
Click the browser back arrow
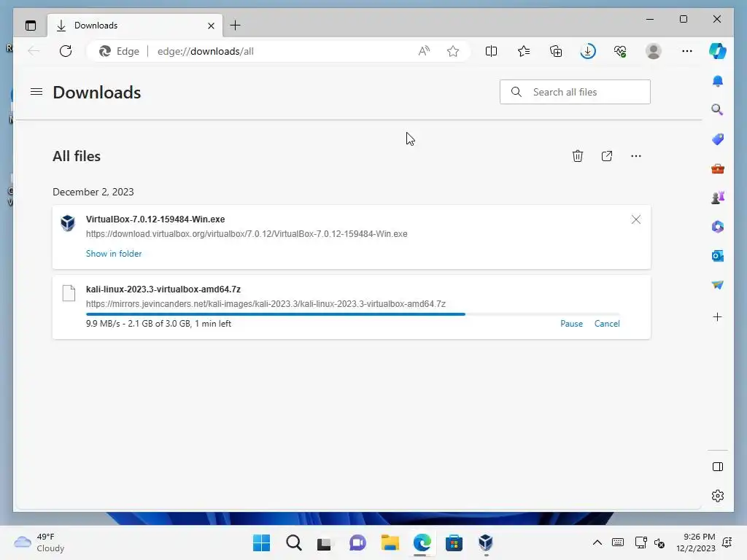tap(34, 51)
